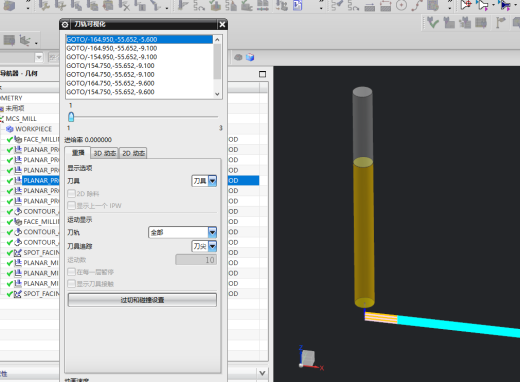Click the first icon in the left secondary toolbar
Viewport: 520px width, 382px height.
(9, 40)
